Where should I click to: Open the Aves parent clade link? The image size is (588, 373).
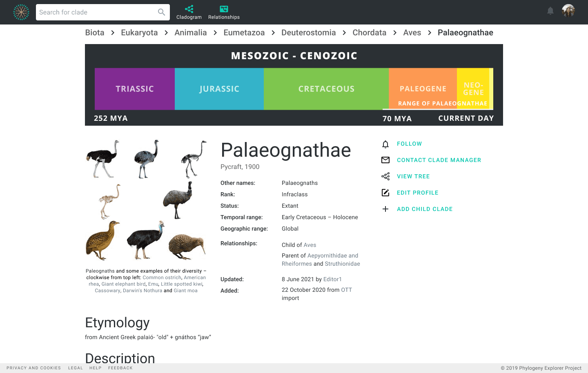pyautogui.click(x=310, y=245)
